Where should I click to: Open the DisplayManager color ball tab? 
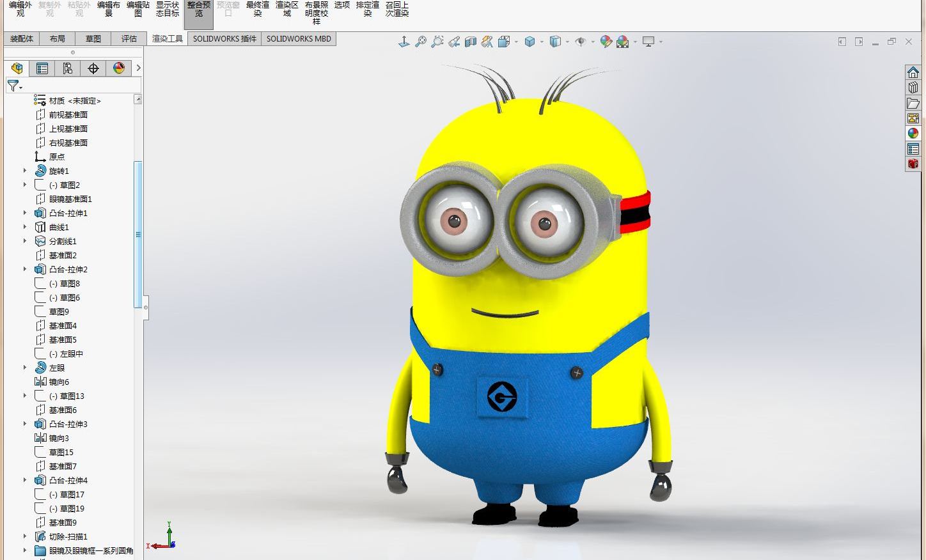119,68
